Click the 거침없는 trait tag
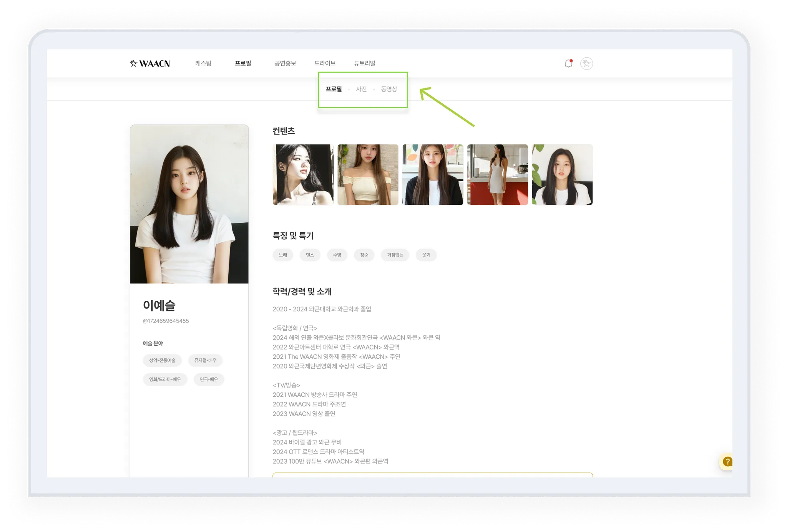The width and height of the screenshot is (787, 532). pyautogui.click(x=395, y=255)
